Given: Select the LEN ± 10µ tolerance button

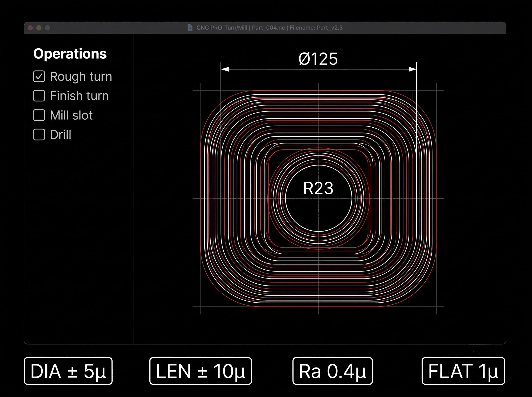Looking at the screenshot, I should pyautogui.click(x=200, y=371).
